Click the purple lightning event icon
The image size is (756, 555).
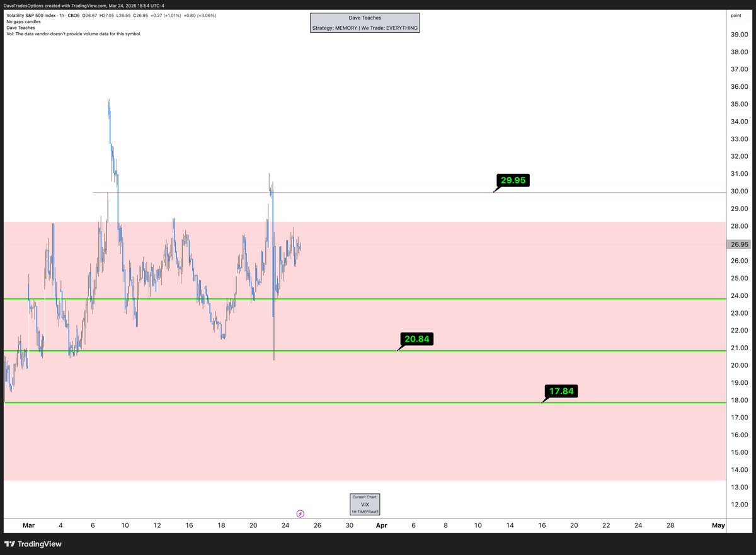pos(301,513)
